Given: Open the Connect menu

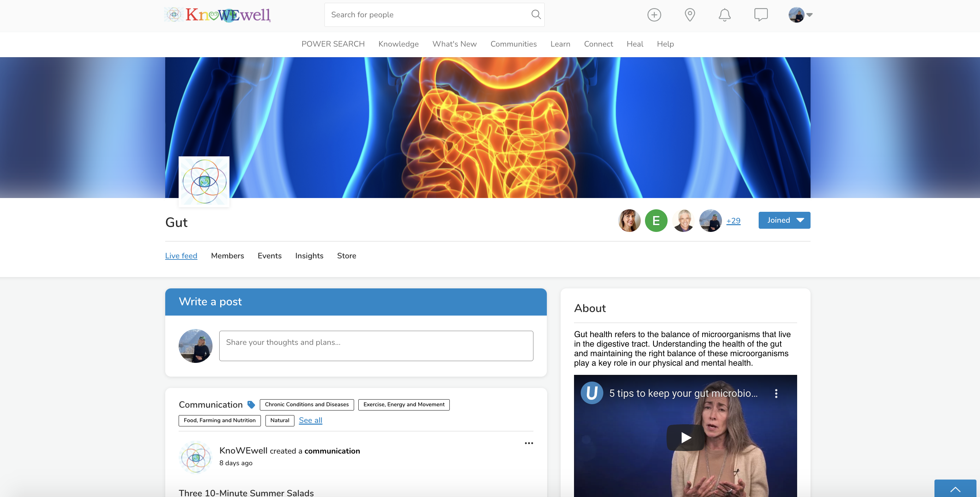Looking at the screenshot, I should (598, 44).
